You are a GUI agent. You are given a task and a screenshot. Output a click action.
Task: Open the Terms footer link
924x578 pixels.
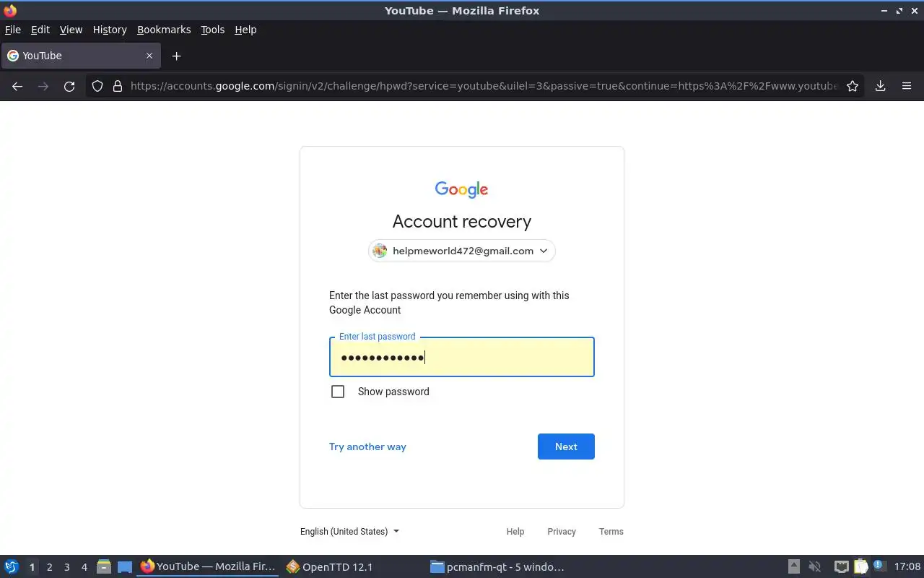tap(611, 531)
